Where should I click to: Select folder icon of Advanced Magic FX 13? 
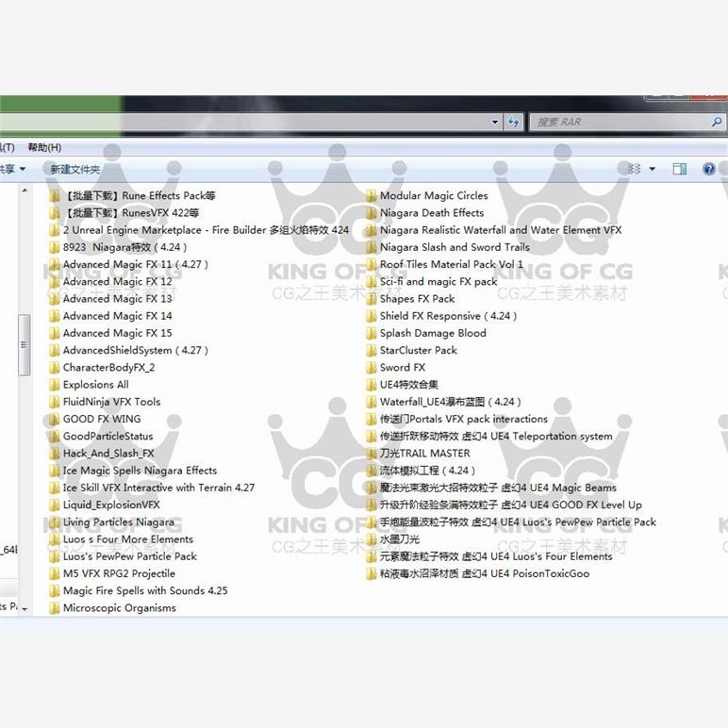tap(55, 299)
